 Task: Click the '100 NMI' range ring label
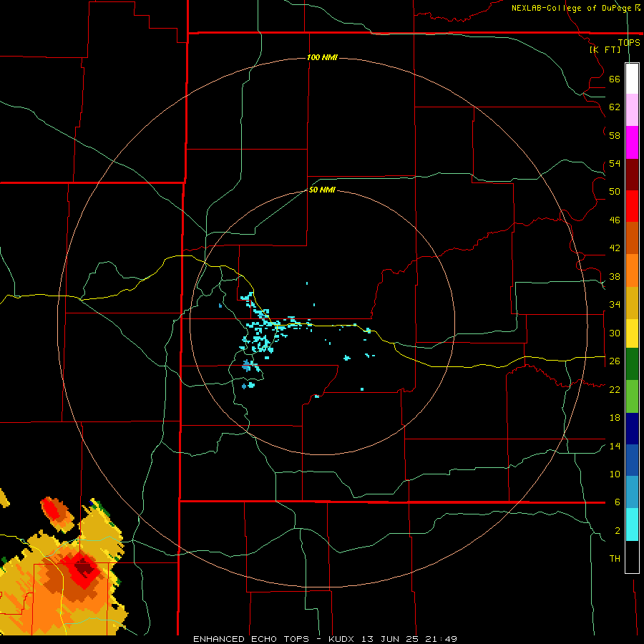coord(322,57)
